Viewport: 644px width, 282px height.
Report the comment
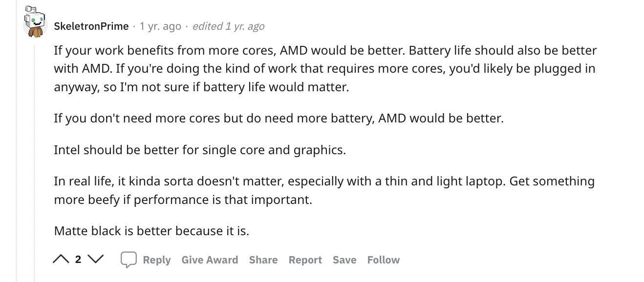click(305, 260)
